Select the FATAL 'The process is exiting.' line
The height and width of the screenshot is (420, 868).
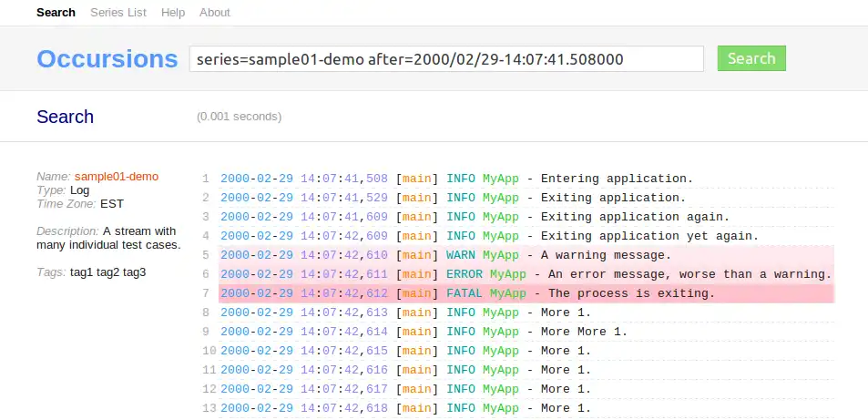click(526, 293)
